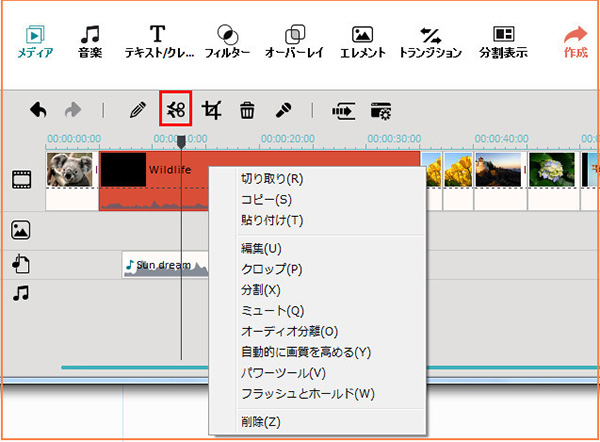Open the フィルター filters panel

227,42
